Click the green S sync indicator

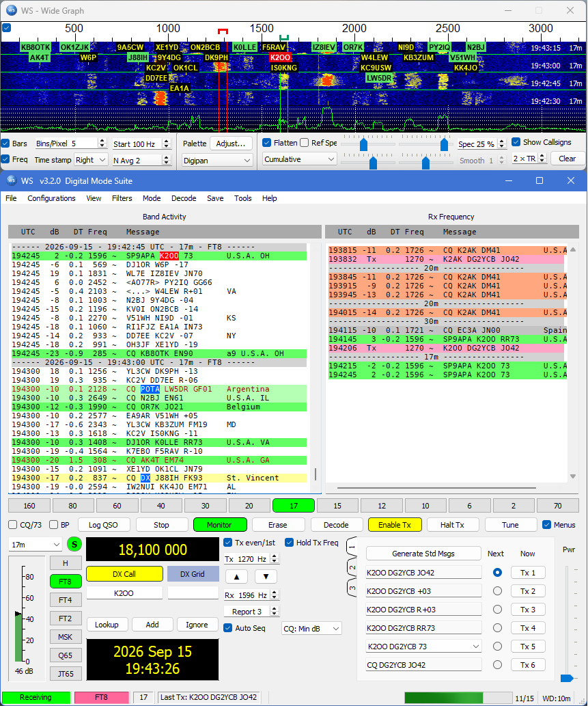[x=74, y=544]
